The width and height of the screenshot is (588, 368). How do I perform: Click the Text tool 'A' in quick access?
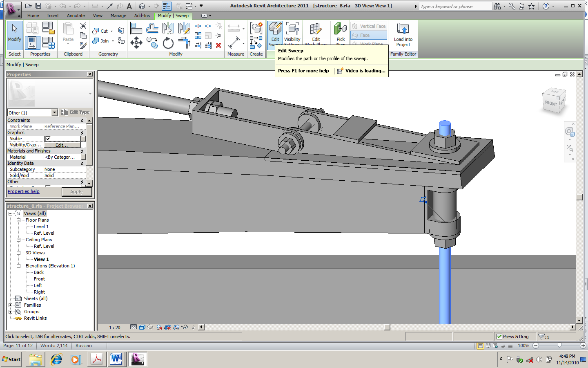(129, 6)
